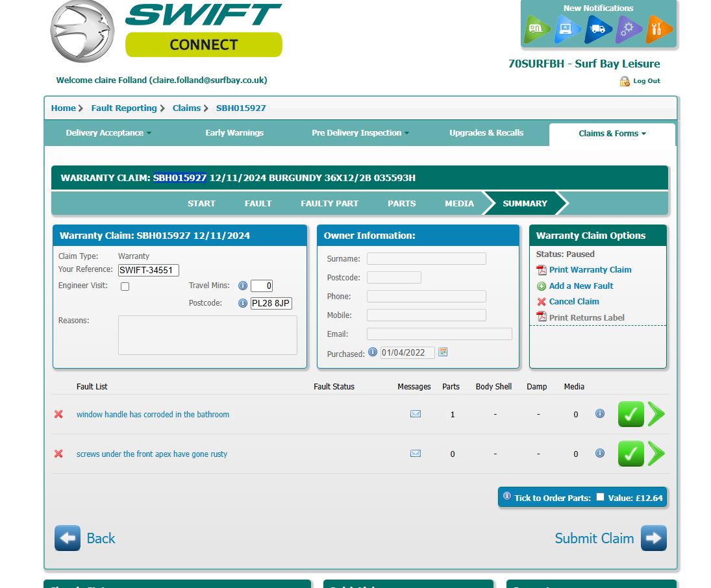
Task: Click Cancel Claim link
Action: point(574,302)
